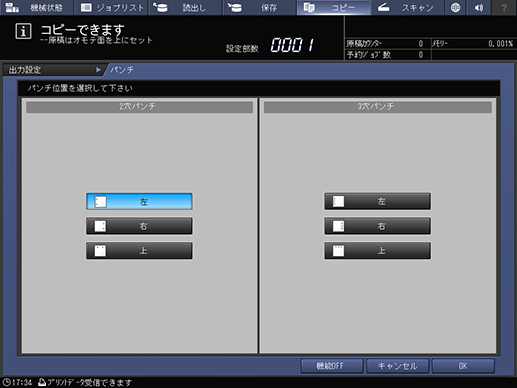The image size is (517, 388).
Task: Click the 設定部数 0001 counter
Action: pos(270,45)
